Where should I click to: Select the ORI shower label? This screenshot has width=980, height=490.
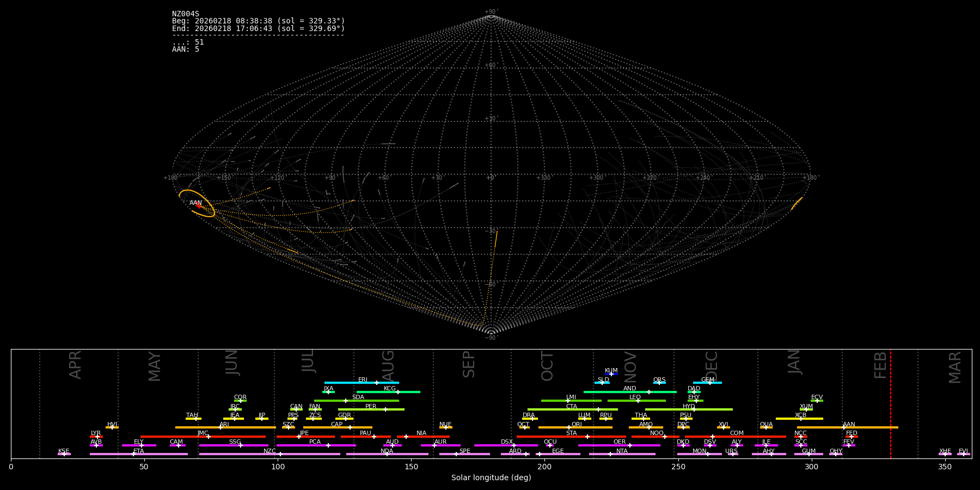click(x=577, y=425)
